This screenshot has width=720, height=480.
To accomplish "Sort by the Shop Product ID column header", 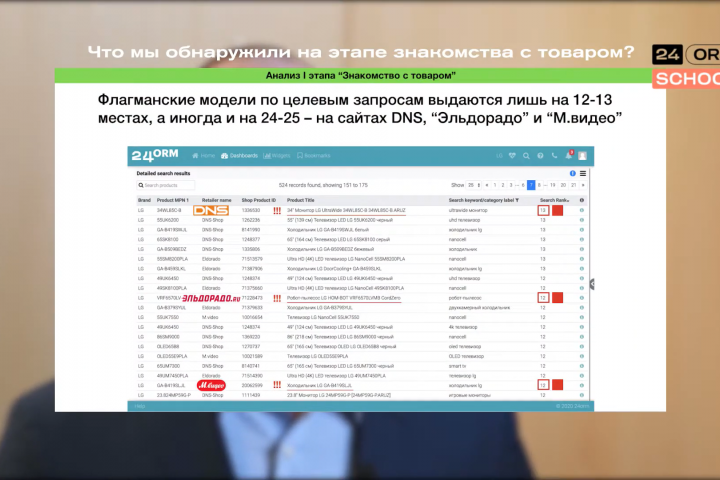I will tap(259, 200).
